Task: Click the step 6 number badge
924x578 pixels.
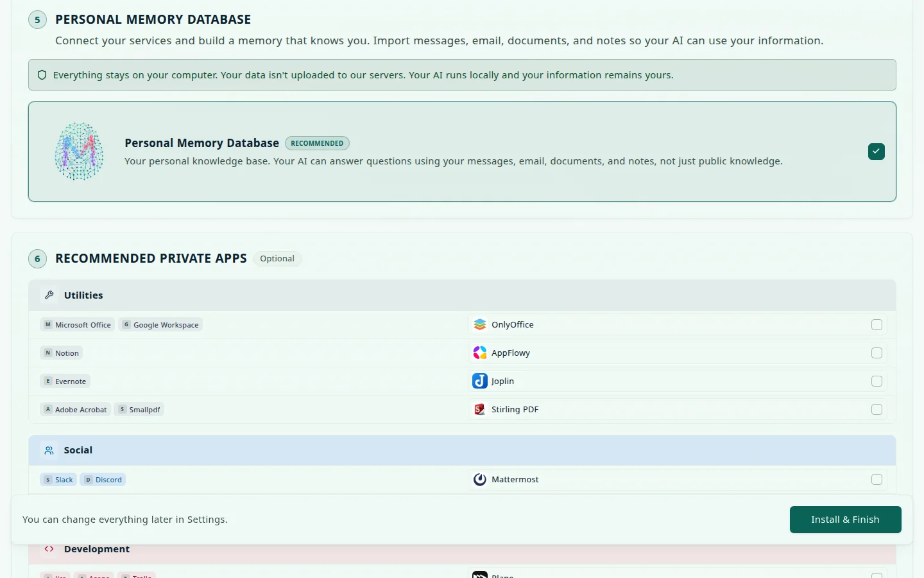Action: tap(37, 259)
